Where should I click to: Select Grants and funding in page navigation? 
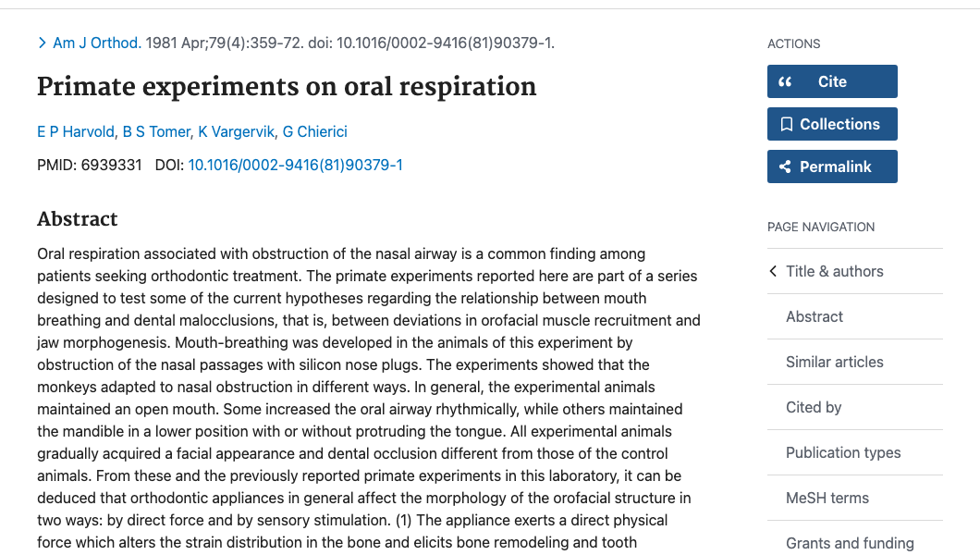point(850,543)
